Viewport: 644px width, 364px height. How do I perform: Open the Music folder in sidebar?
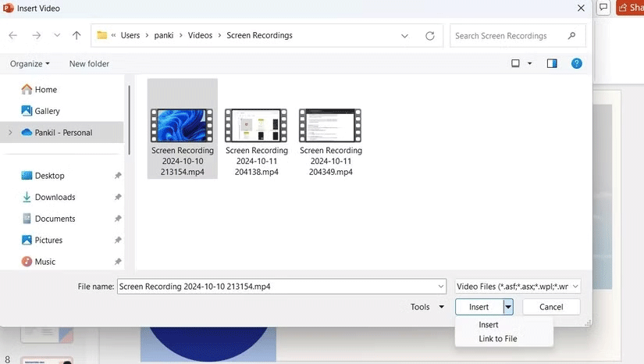(45, 262)
